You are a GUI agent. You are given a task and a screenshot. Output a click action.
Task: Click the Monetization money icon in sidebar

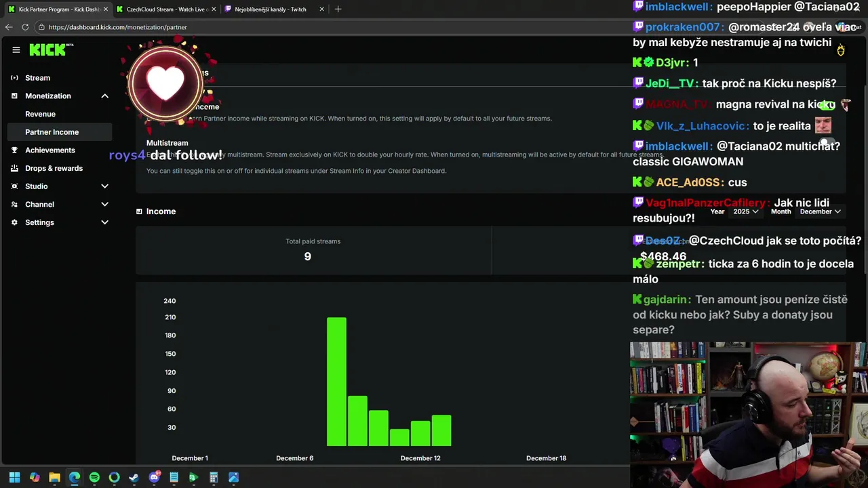coord(14,96)
